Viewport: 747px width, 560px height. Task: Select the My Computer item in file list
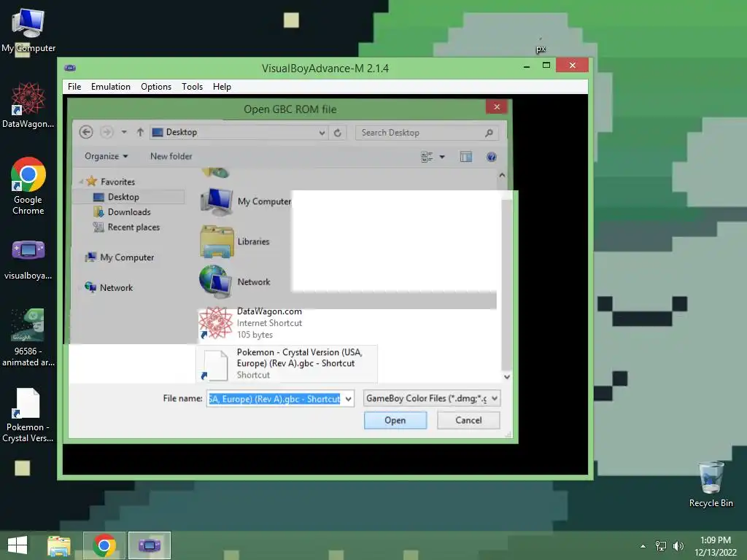(x=245, y=201)
